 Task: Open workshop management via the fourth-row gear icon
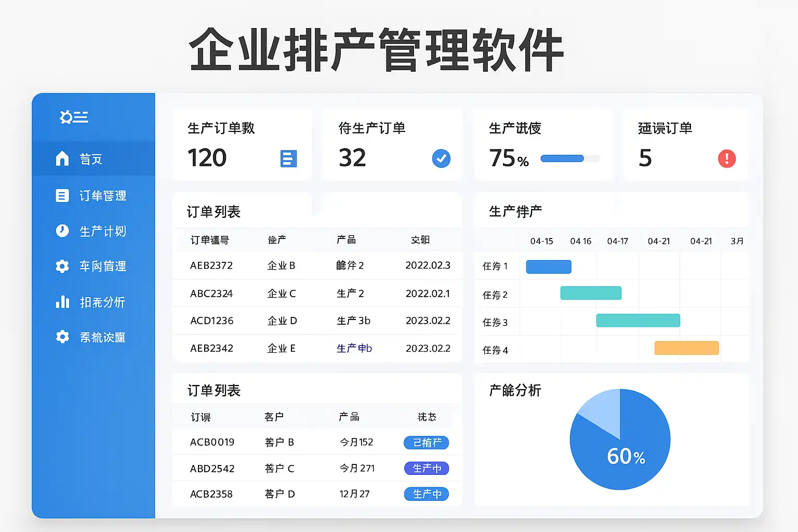point(62,266)
